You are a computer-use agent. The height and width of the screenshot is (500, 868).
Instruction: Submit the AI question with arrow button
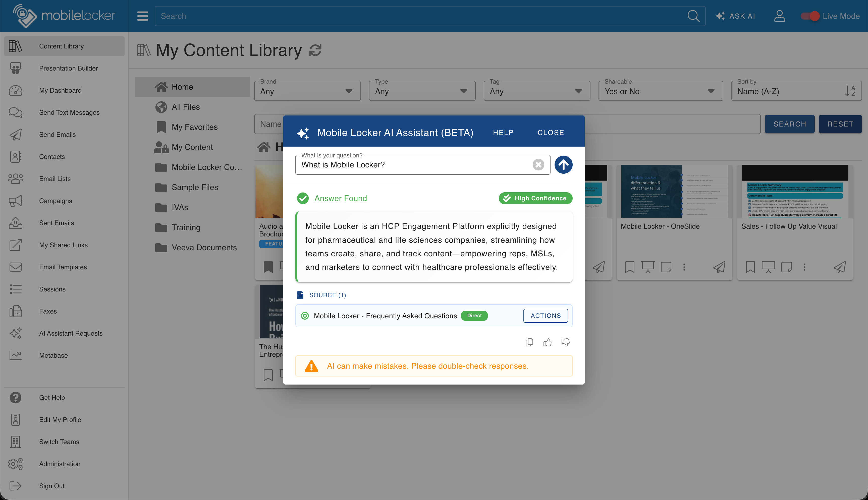point(563,165)
